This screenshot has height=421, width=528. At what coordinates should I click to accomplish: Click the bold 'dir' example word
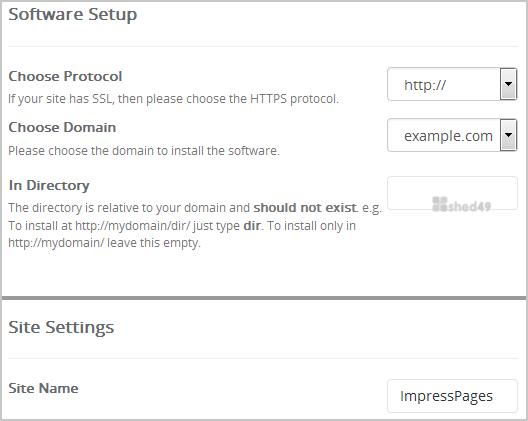[252, 226]
